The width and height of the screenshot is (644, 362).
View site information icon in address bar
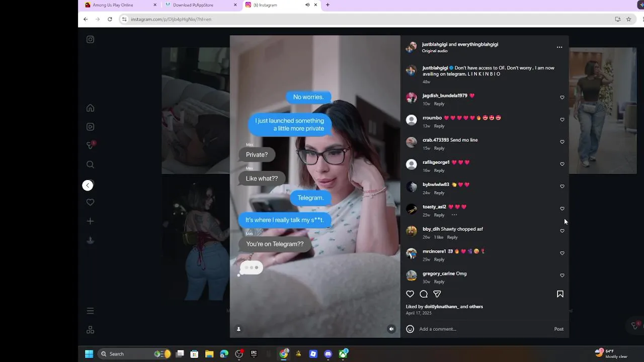click(124, 19)
